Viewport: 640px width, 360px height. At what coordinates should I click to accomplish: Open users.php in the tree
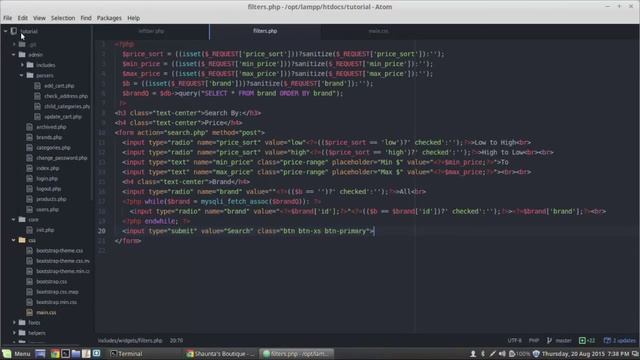point(47,209)
